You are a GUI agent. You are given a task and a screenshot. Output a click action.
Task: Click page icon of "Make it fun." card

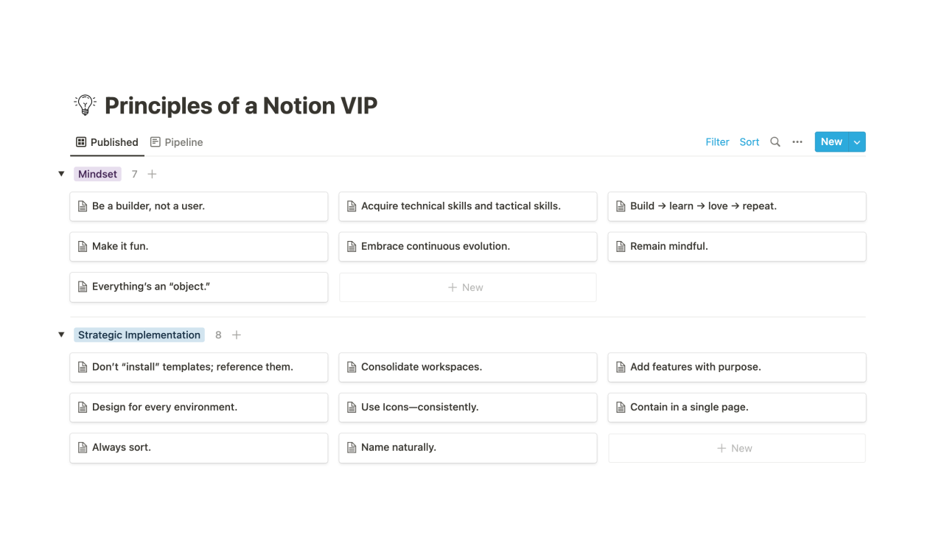(x=83, y=247)
